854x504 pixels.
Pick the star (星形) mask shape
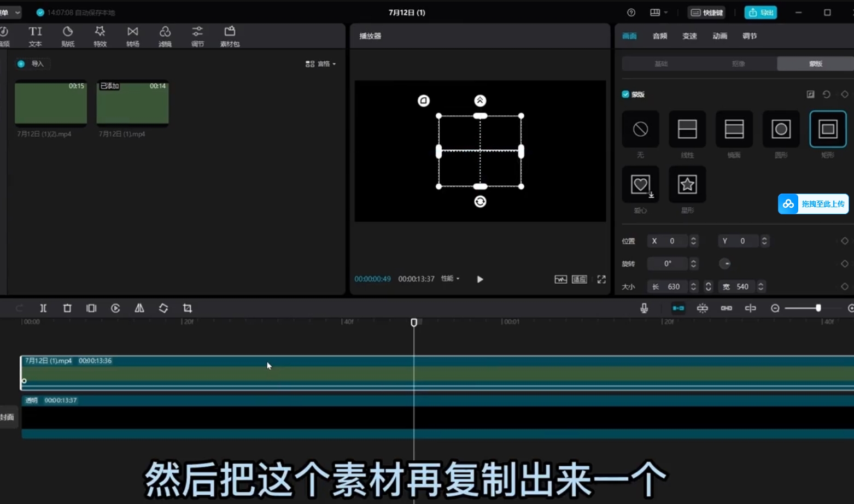tap(687, 185)
